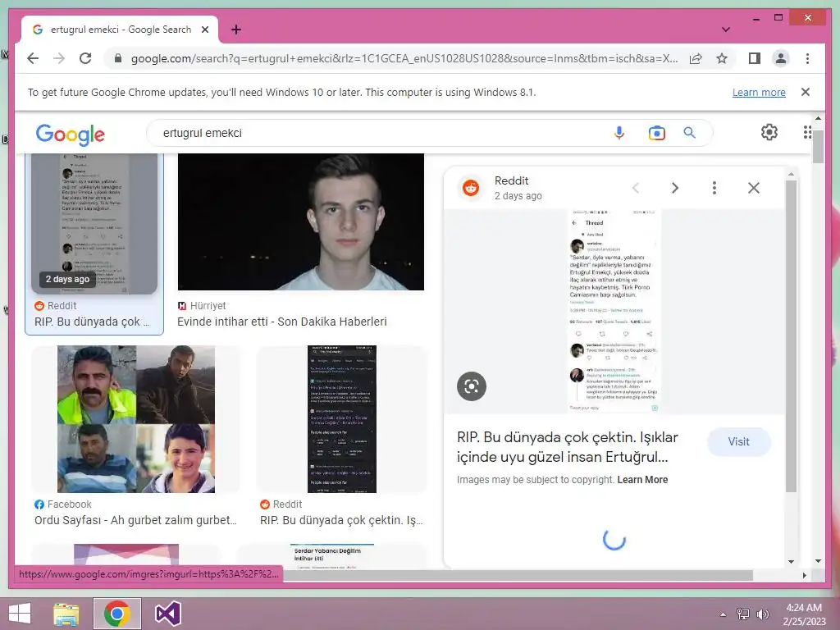Reload the current page
The image size is (840, 630).
[x=85, y=58]
